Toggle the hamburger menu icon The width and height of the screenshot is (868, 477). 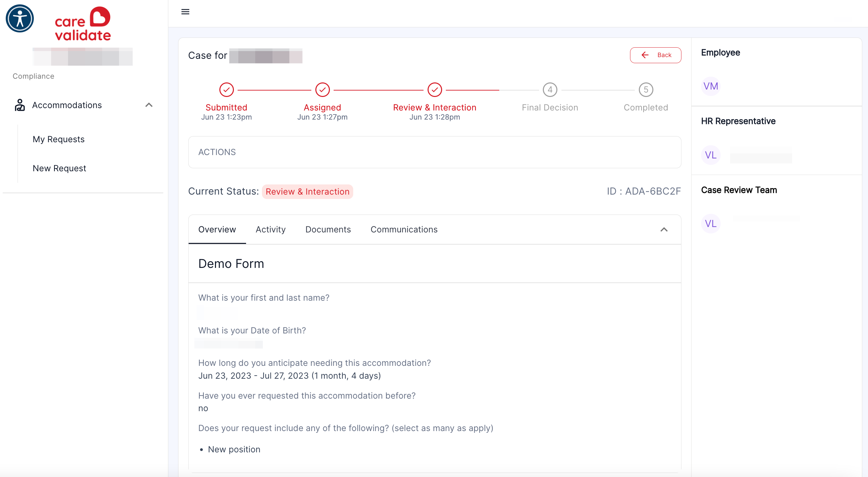[185, 12]
